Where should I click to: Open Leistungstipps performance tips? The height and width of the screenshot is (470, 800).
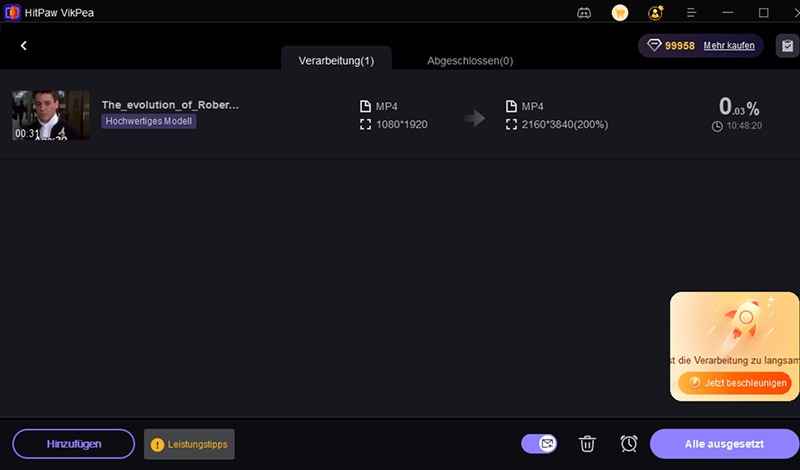click(x=189, y=444)
